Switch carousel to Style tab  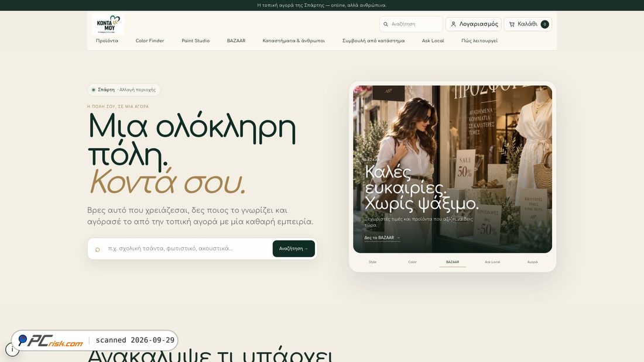[372, 262]
